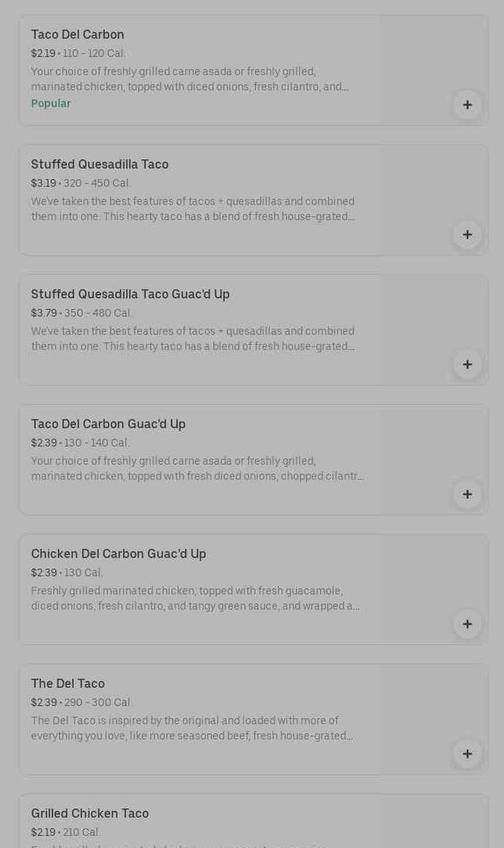
Task: Add Taco Del Carbon with plus icon
Action: coord(467,105)
